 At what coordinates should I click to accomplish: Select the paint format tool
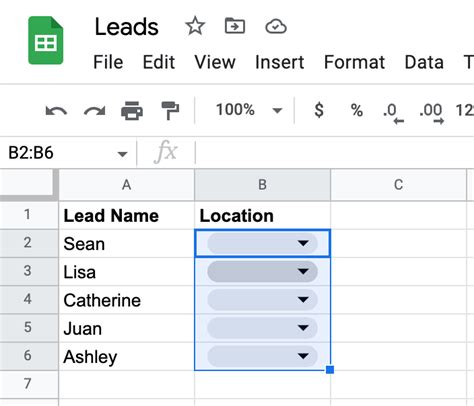pos(170,111)
